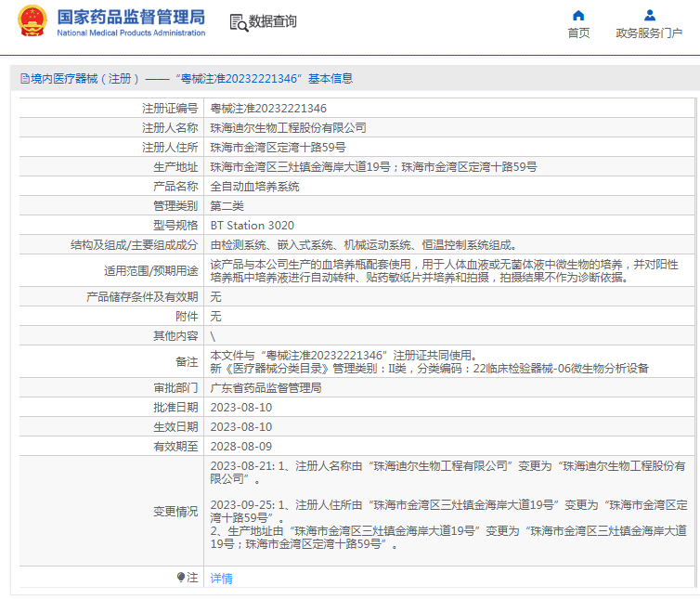Select expiry date 2028-08-09

coord(241,447)
